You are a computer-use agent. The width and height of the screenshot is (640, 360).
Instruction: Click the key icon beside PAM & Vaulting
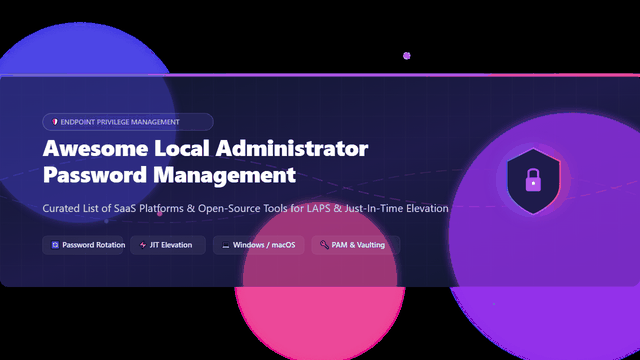click(x=324, y=245)
